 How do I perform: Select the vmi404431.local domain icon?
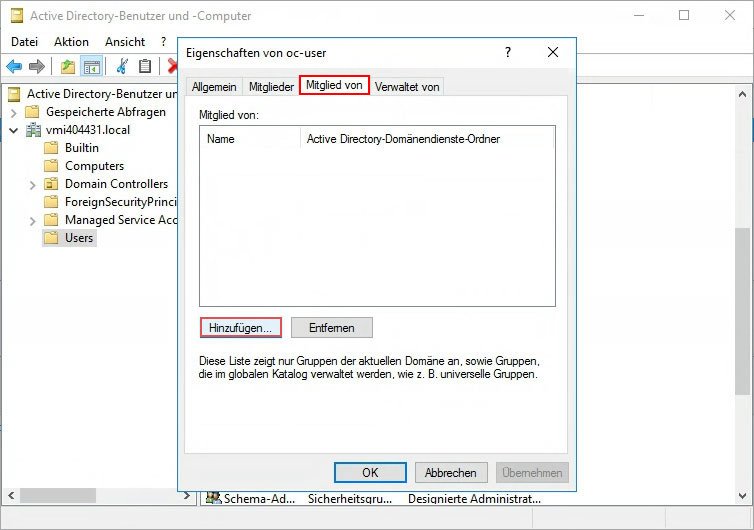coord(33,130)
